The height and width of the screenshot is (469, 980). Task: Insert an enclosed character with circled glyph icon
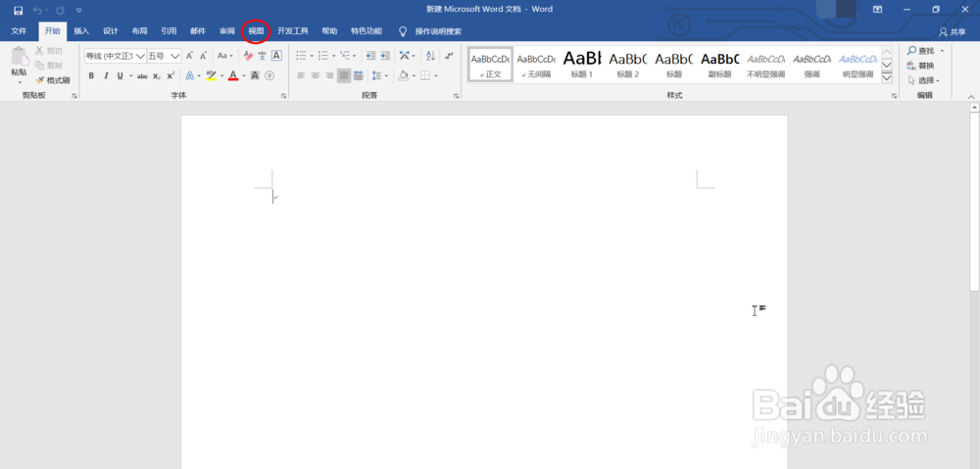click(269, 75)
